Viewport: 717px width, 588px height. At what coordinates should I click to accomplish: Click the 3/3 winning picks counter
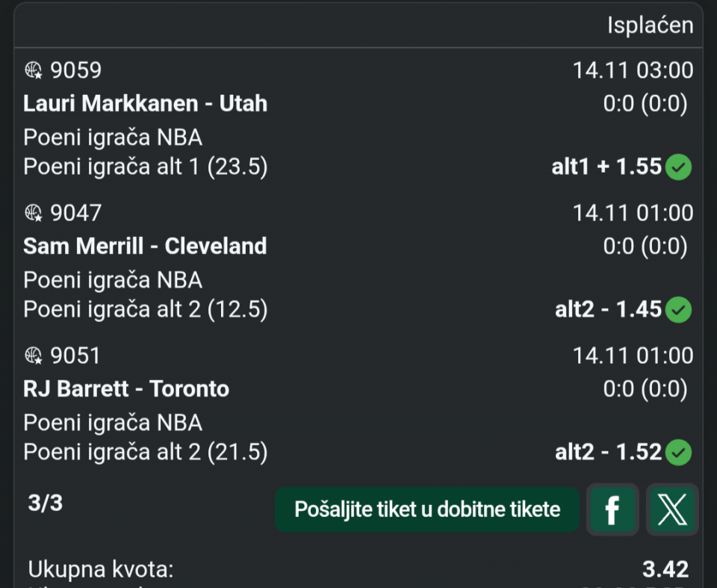(46, 504)
